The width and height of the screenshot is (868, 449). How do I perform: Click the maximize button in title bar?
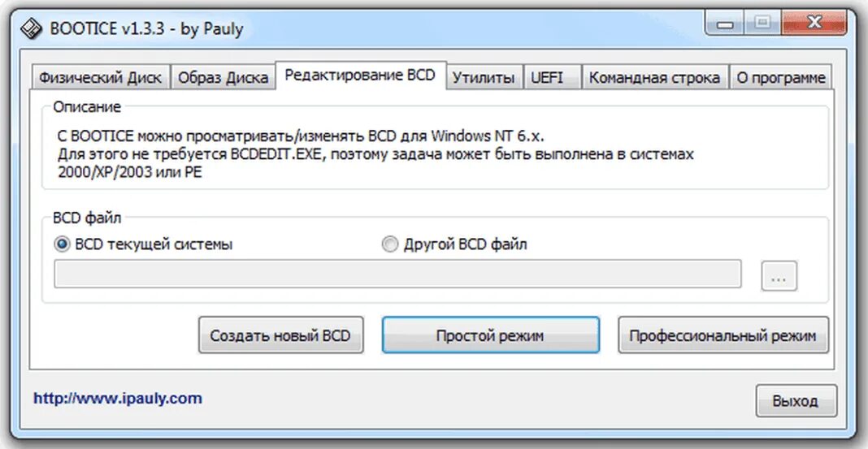pos(765,24)
